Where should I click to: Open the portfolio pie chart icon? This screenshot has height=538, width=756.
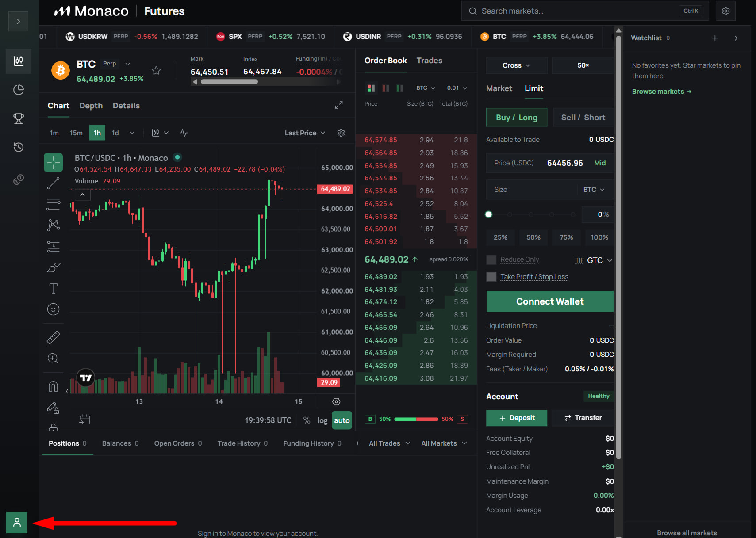click(19, 90)
